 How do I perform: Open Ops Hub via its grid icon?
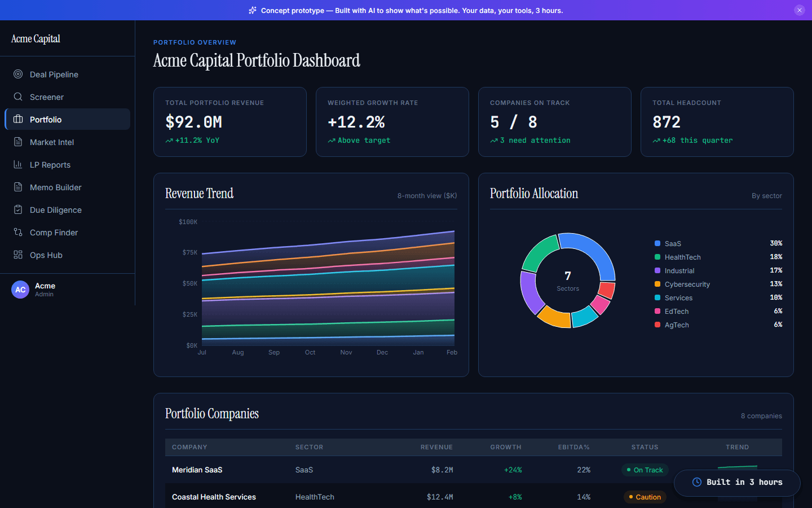[x=17, y=255]
